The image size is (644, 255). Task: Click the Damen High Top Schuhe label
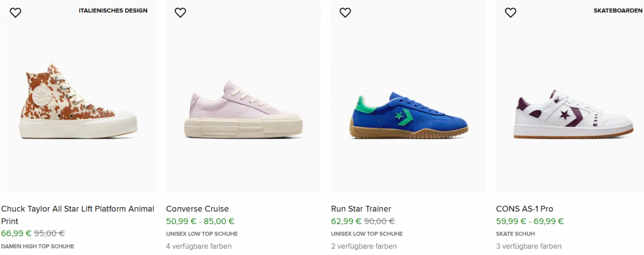pyautogui.click(x=38, y=246)
